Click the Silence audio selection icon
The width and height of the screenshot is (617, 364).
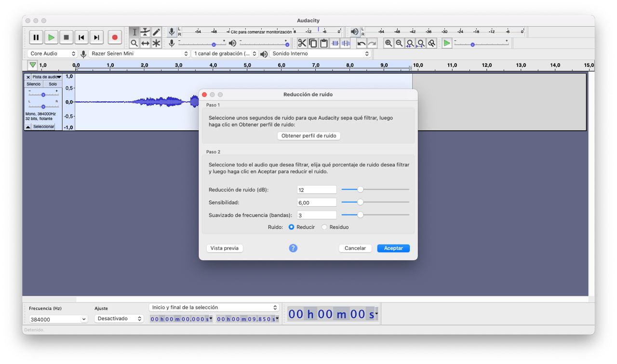coord(346,43)
